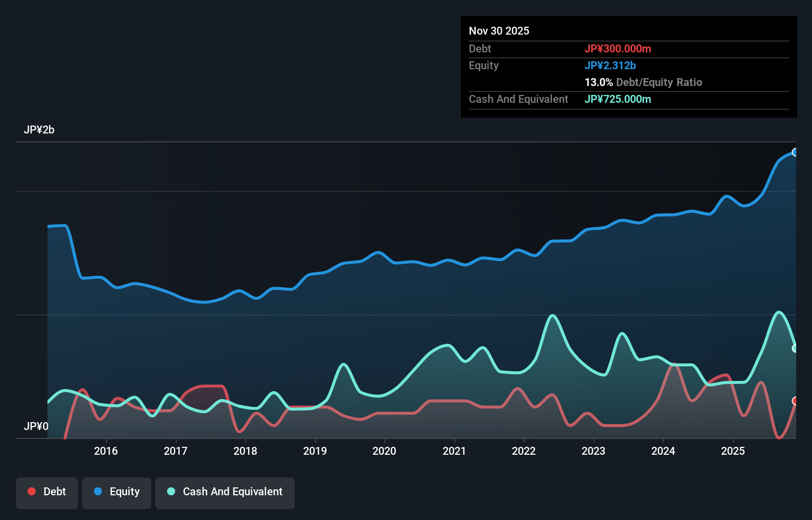Click the Debt row label in the tooltip
This screenshot has width=812, height=520.
480,48
